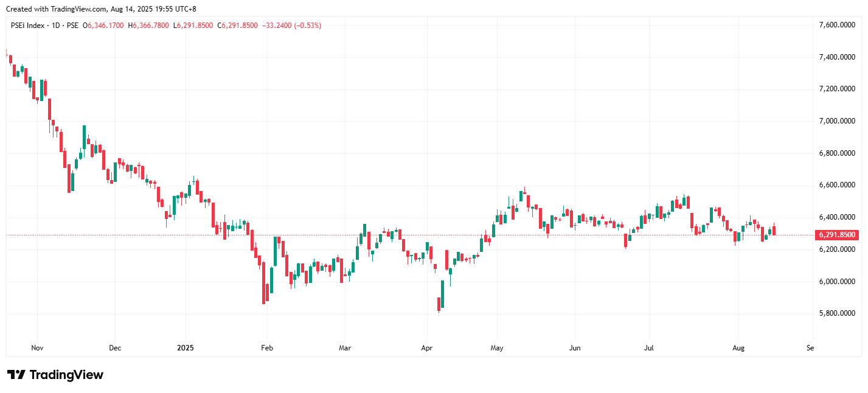
Task: Click the 7,200.0000 price axis label
Action: [838, 89]
